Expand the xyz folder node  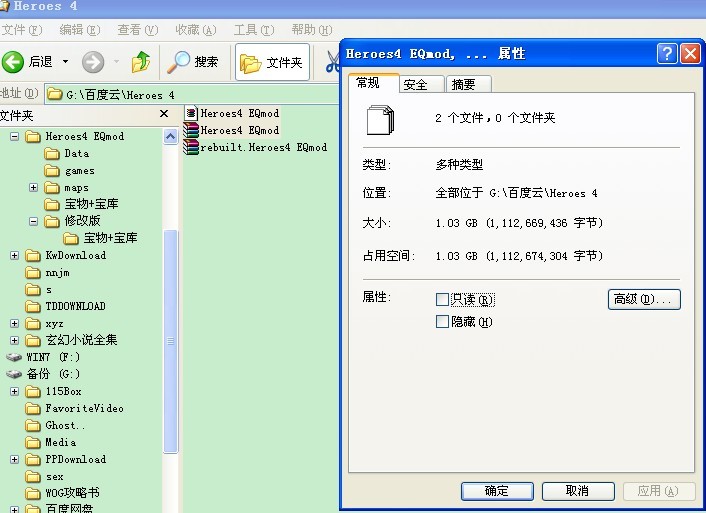point(14,323)
